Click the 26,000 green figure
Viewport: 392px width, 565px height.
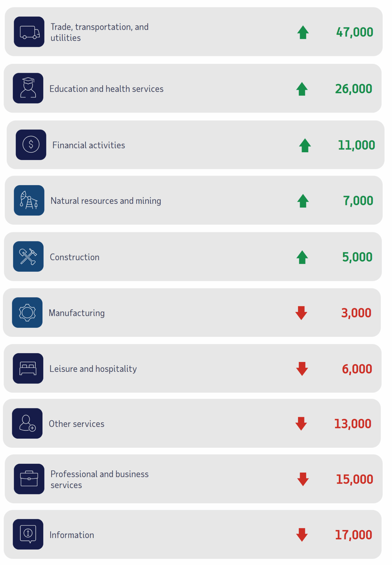point(353,89)
